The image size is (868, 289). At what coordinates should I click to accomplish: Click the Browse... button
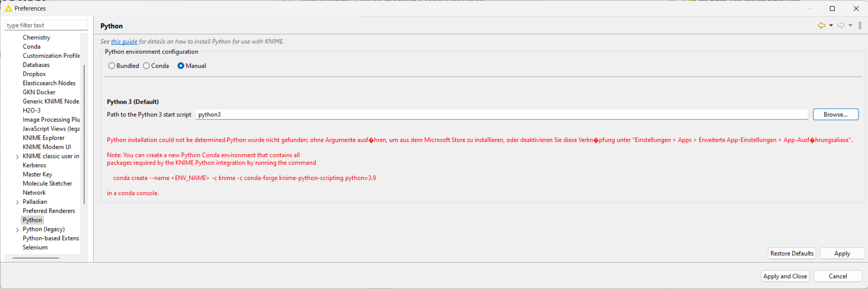pyautogui.click(x=836, y=115)
